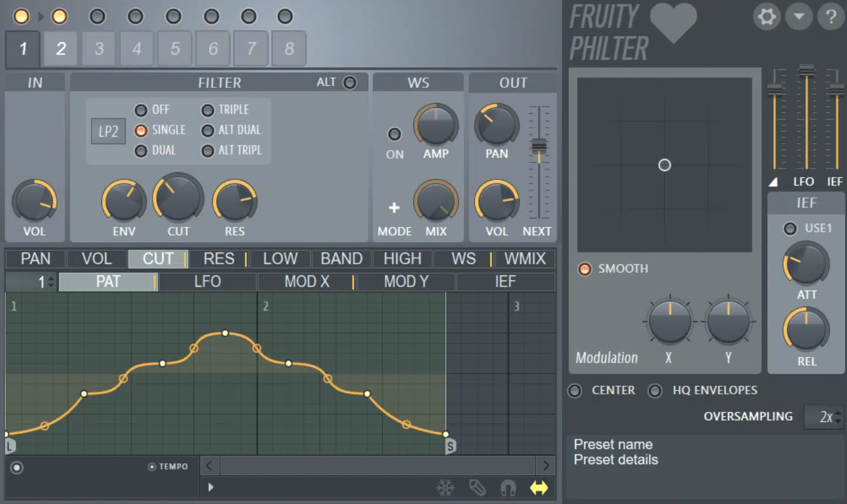The image size is (847, 504).
Task: Open the LP2 filter type selector
Action: 109,131
